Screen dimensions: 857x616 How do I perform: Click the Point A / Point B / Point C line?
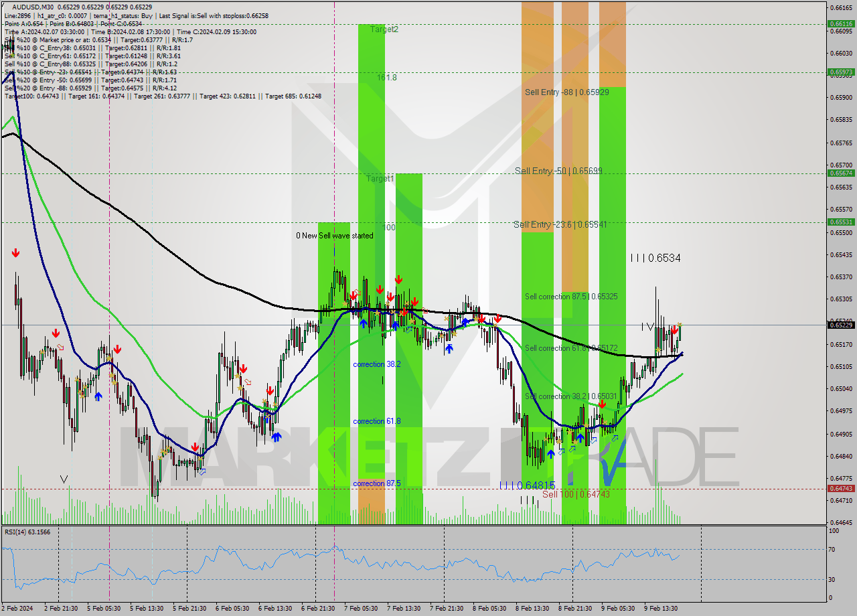click(x=73, y=23)
